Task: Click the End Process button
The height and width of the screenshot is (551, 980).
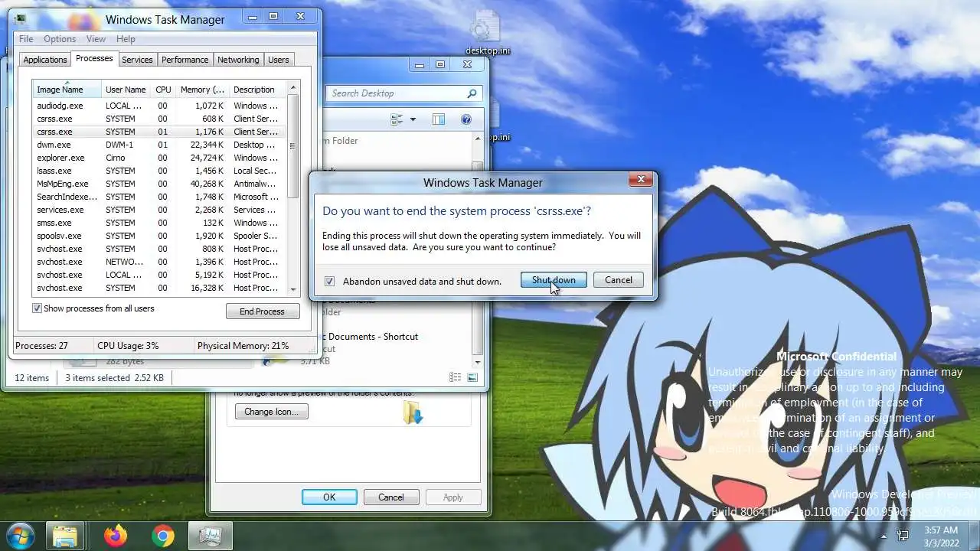Action: pyautogui.click(x=262, y=311)
